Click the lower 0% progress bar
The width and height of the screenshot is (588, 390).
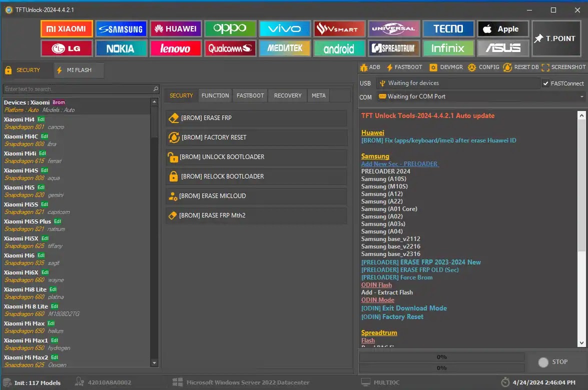coord(442,368)
